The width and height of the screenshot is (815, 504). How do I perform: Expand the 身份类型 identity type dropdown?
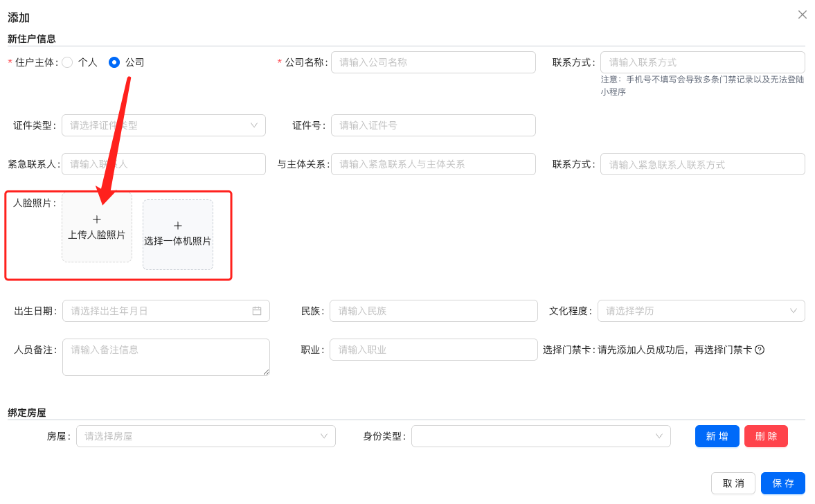pyautogui.click(x=541, y=436)
